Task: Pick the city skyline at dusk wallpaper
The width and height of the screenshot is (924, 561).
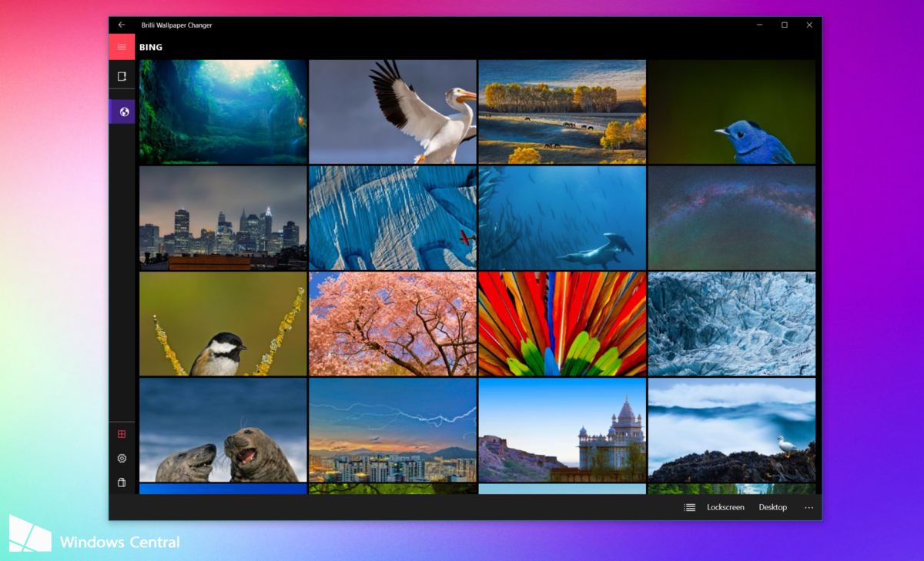Action: click(x=223, y=218)
